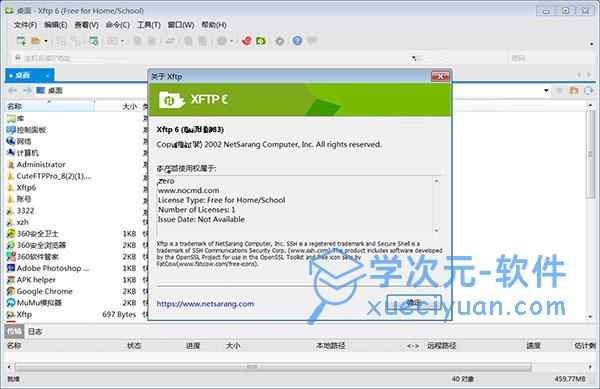
Task: Close the 关于 Xftp dialog
Action: [x=440, y=76]
